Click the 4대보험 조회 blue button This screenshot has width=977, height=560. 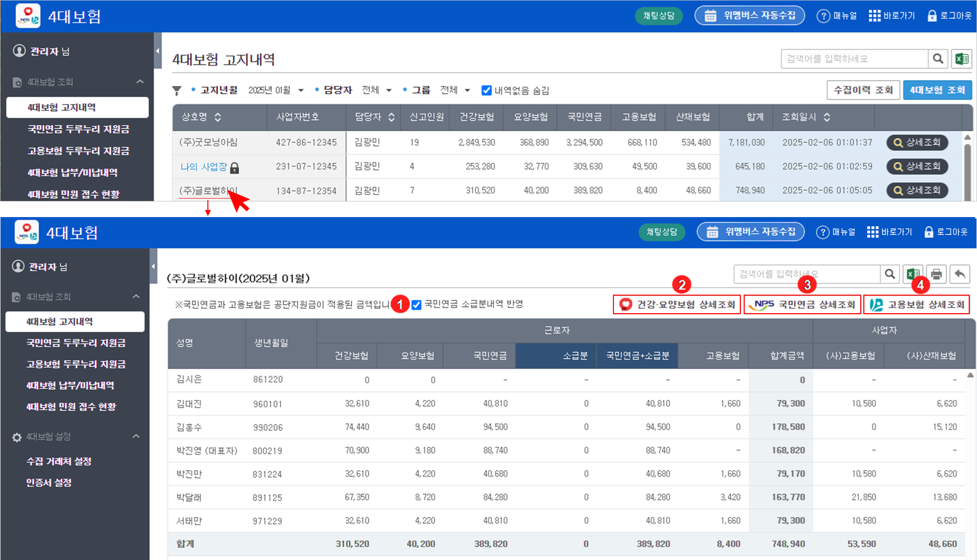(x=937, y=90)
